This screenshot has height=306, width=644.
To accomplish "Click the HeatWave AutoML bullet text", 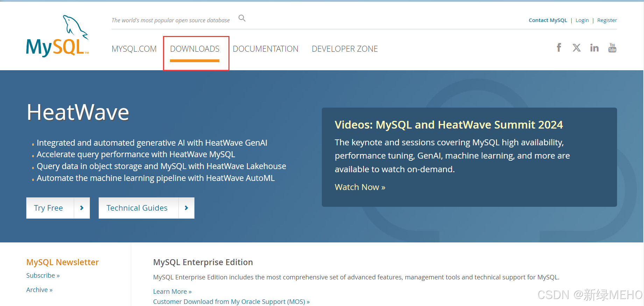I will pyautogui.click(x=156, y=178).
